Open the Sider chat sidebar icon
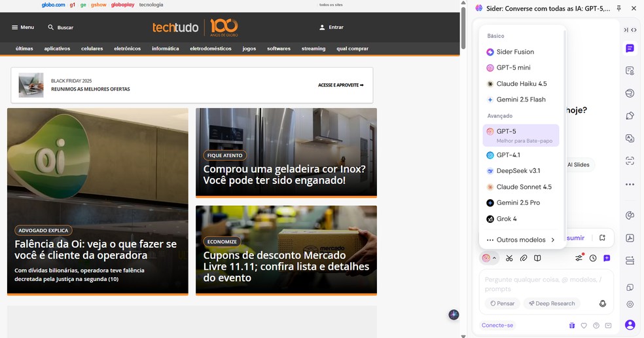 (630, 48)
